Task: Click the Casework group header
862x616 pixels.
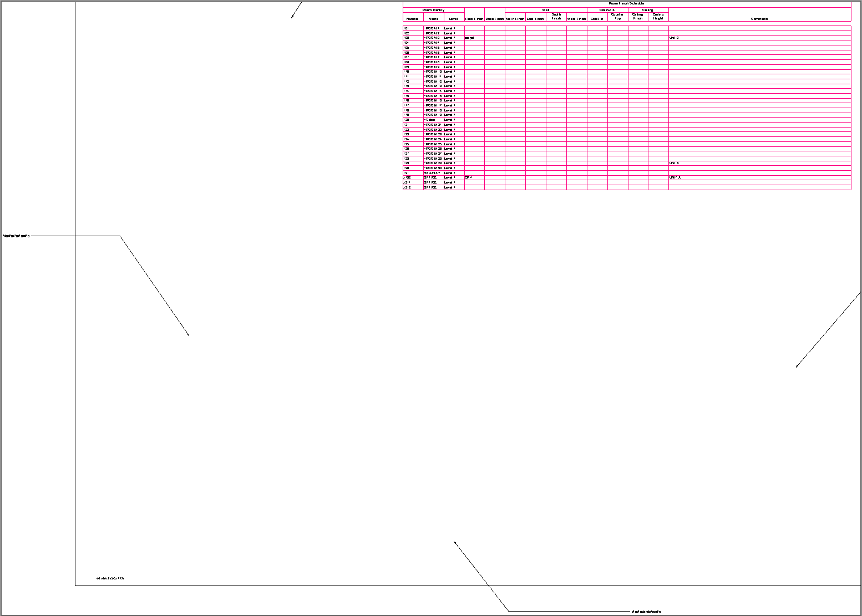Action: (x=607, y=9)
